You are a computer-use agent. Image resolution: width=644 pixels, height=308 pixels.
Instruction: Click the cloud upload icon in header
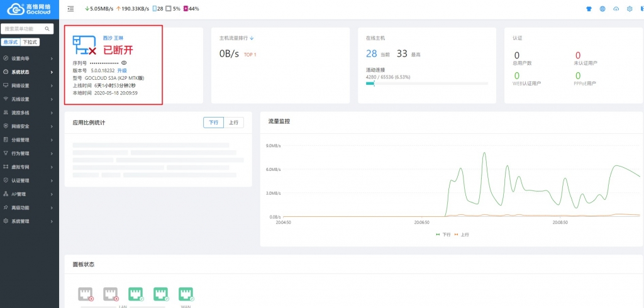tap(616, 9)
